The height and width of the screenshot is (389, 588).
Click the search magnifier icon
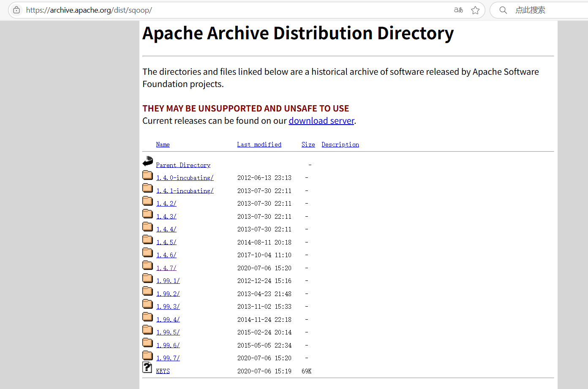click(503, 10)
